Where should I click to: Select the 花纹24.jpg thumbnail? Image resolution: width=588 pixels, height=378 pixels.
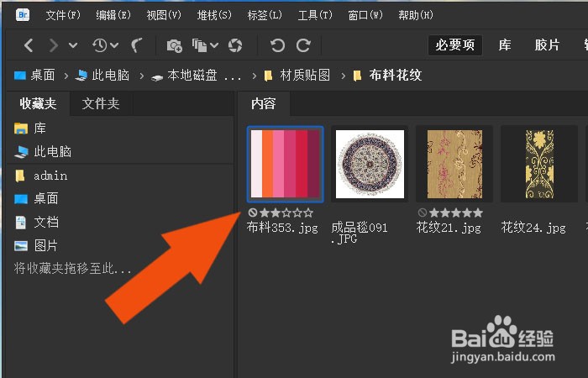[x=539, y=164]
